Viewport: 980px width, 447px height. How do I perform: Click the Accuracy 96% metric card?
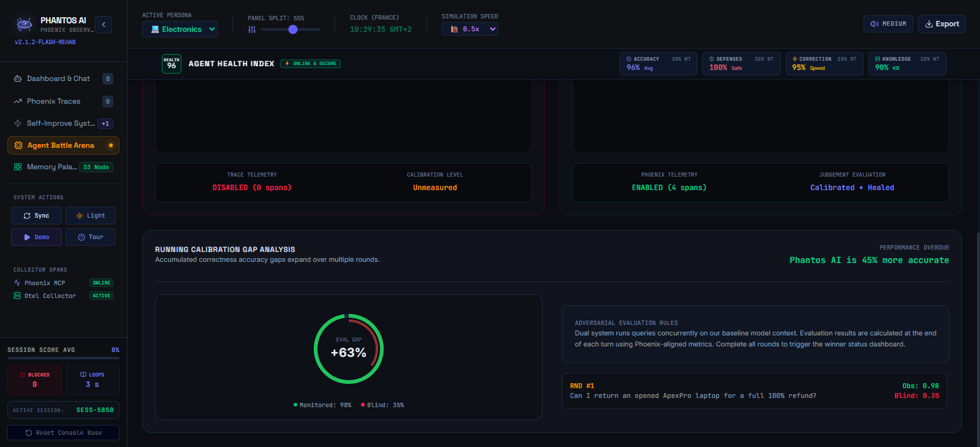click(x=658, y=64)
